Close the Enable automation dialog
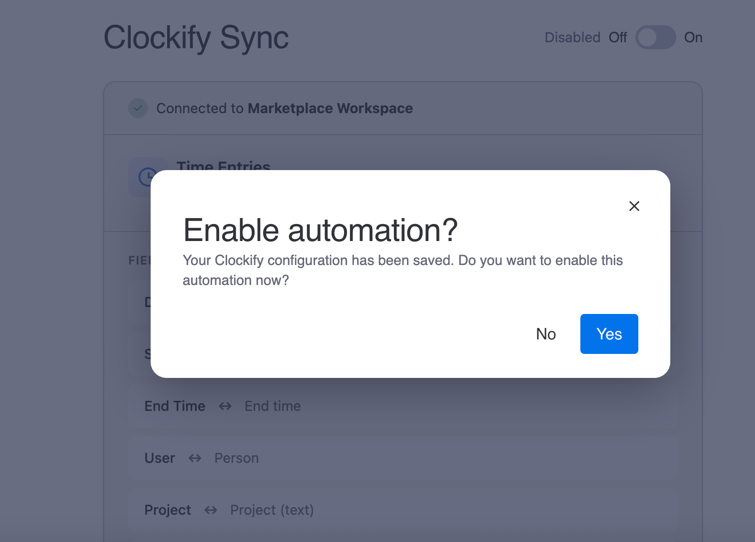The image size is (755, 542). 634,206
